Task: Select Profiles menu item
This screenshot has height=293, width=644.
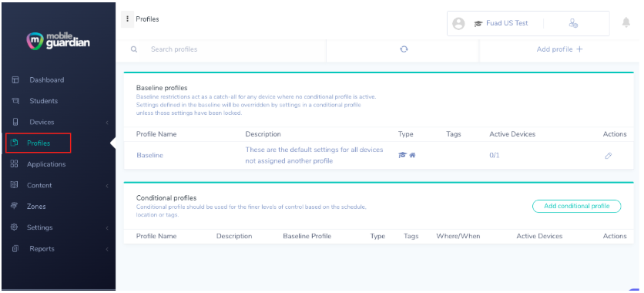Action: [39, 143]
